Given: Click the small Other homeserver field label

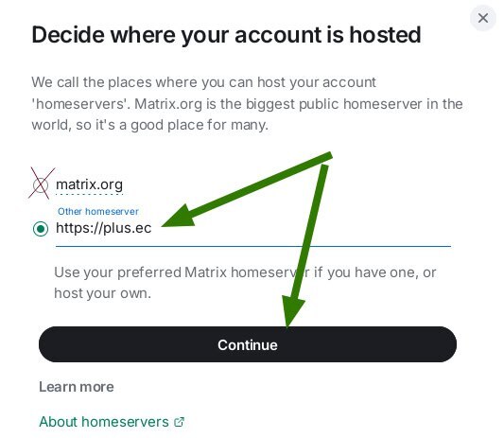Looking at the screenshot, I should tap(98, 211).
